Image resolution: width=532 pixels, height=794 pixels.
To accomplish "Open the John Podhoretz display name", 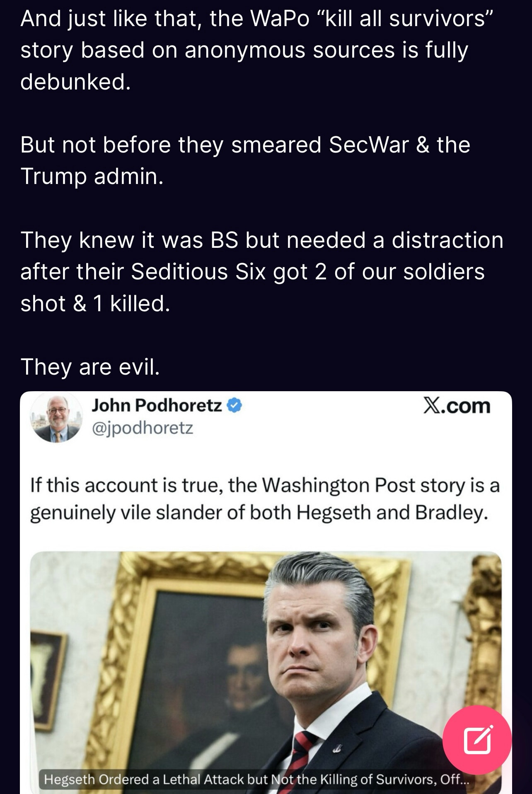I will point(157,405).
